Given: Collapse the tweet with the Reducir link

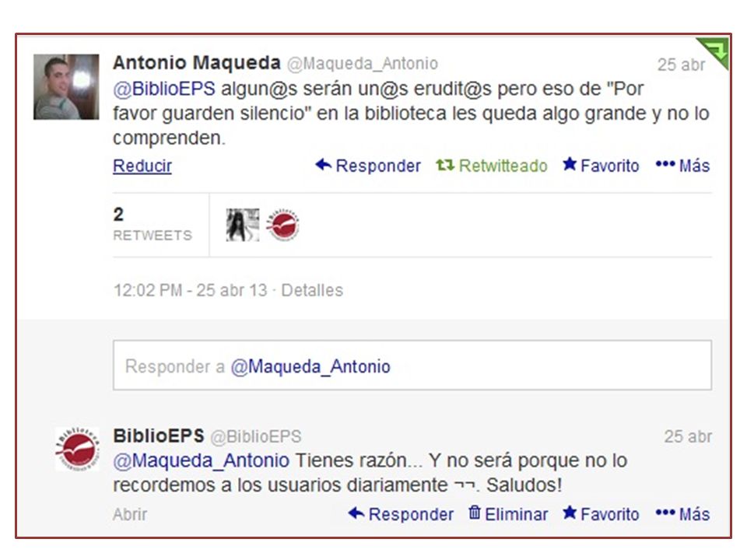Looking at the screenshot, I should (x=142, y=166).
